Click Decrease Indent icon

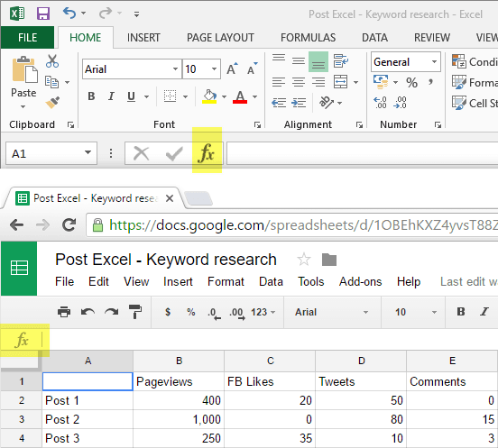[279, 103]
